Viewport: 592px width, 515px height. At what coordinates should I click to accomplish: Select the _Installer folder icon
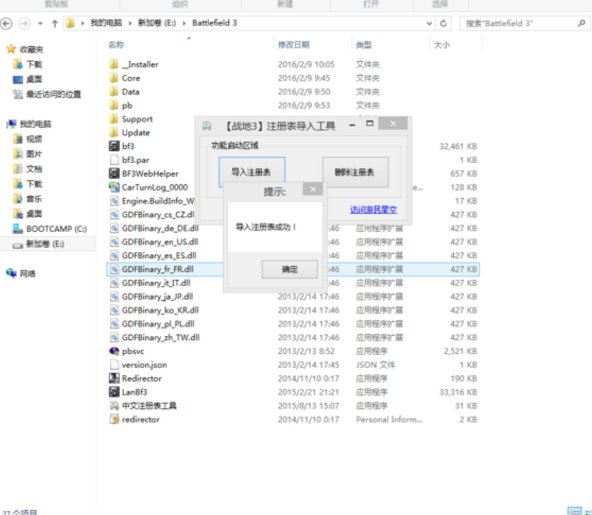pyautogui.click(x=114, y=64)
